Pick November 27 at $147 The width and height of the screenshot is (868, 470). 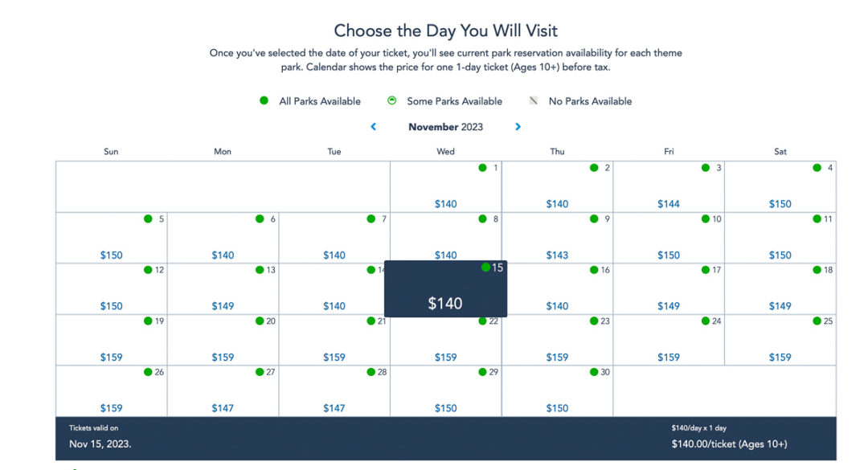point(223,390)
